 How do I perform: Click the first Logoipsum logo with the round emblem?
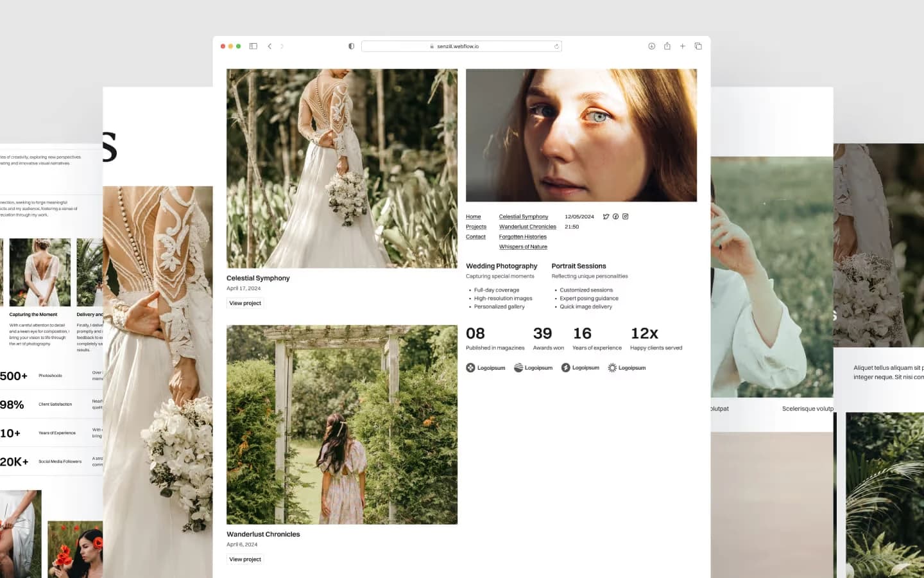(486, 368)
